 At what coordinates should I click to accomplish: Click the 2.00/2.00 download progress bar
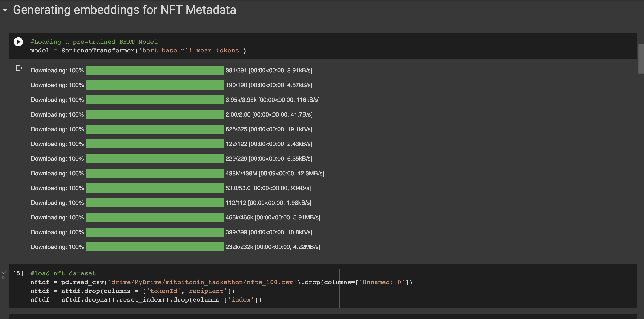point(155,114)
